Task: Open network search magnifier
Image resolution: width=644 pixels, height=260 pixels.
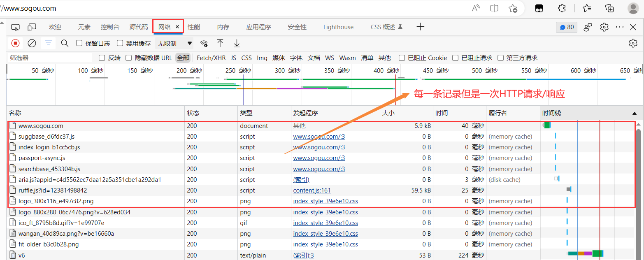Action: (x=65, y=43)
